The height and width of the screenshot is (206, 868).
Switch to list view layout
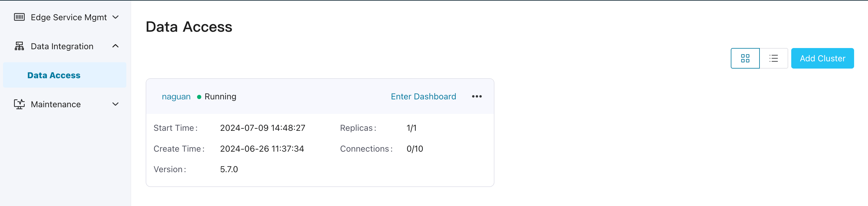[773, 59]
